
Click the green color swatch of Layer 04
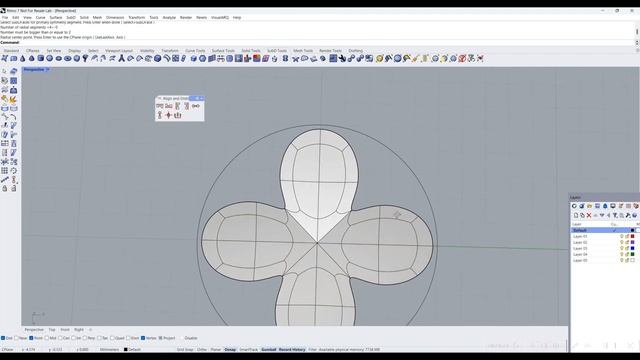633,254
